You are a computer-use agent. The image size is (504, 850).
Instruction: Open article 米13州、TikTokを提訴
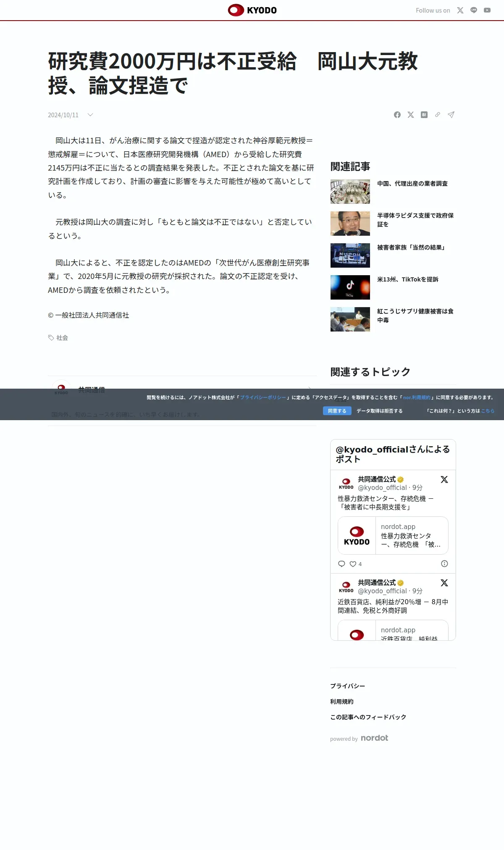(x=408, y=279)
